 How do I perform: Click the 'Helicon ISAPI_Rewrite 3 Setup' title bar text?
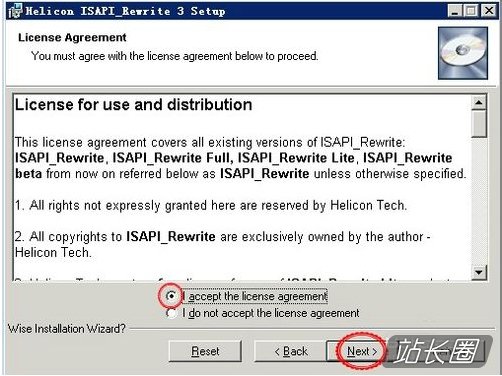pos(125,11)
